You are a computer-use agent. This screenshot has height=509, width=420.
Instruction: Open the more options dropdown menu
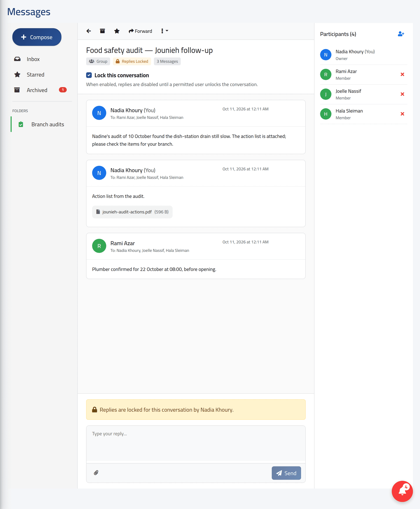164,31
